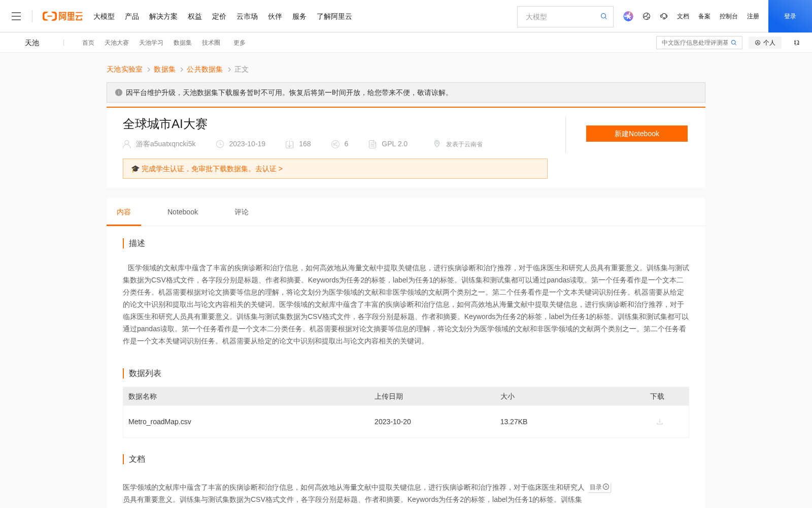The height and width of the screenshot is (508, 812).
Task: Click the 13.27KB size cell
Action: [514, 422]
